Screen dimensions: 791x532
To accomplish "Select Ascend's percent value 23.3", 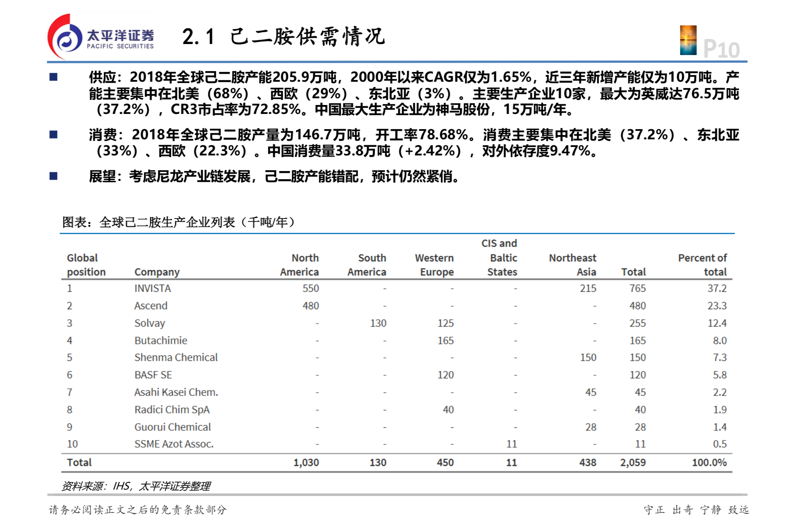I will coord(717,306).
